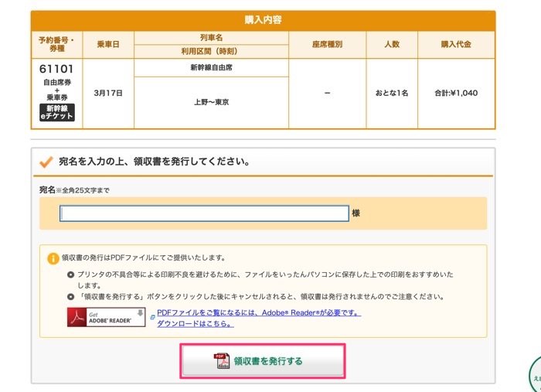Click the 乗車日 column header

[108, 45]
